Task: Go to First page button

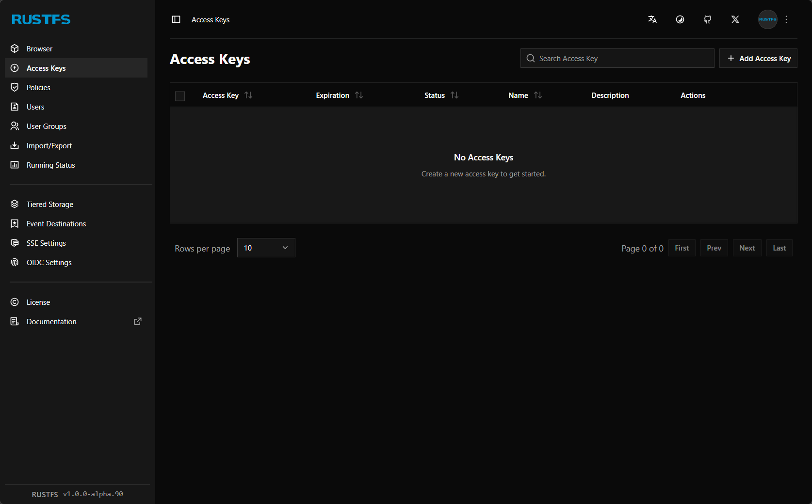Action: click(x=682, y=248)
